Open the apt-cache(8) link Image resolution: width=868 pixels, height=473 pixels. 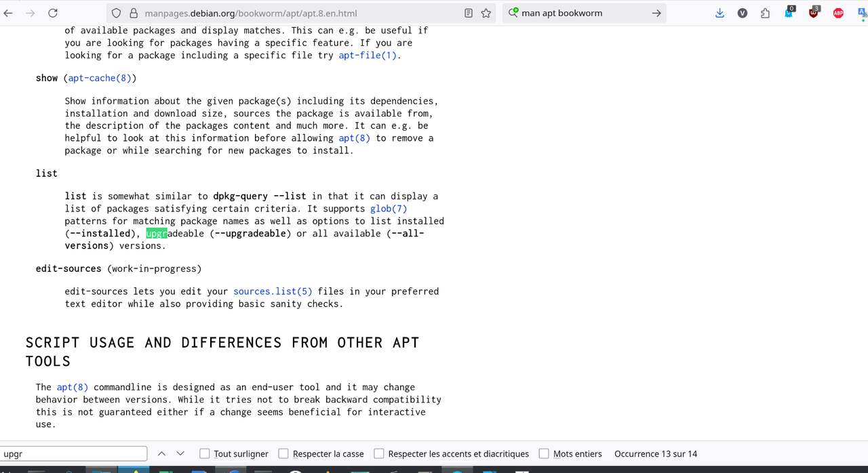(100, 78)
